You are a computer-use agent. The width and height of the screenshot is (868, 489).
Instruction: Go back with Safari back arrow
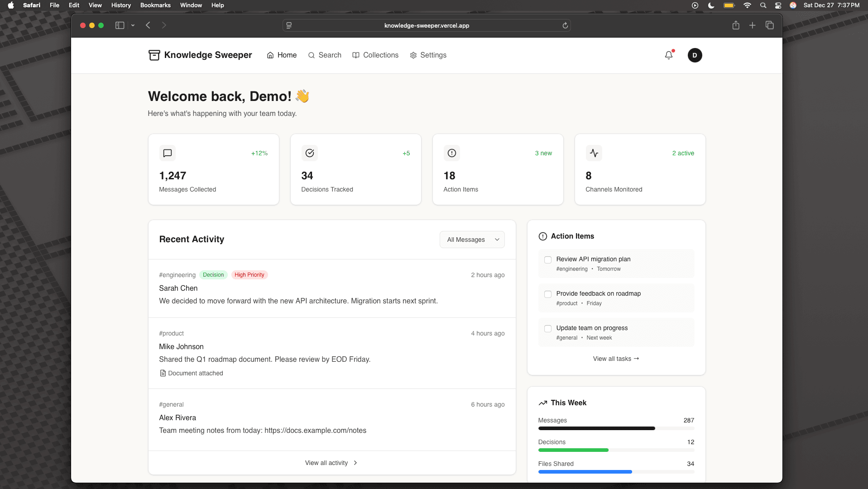[x=148, y=25]
